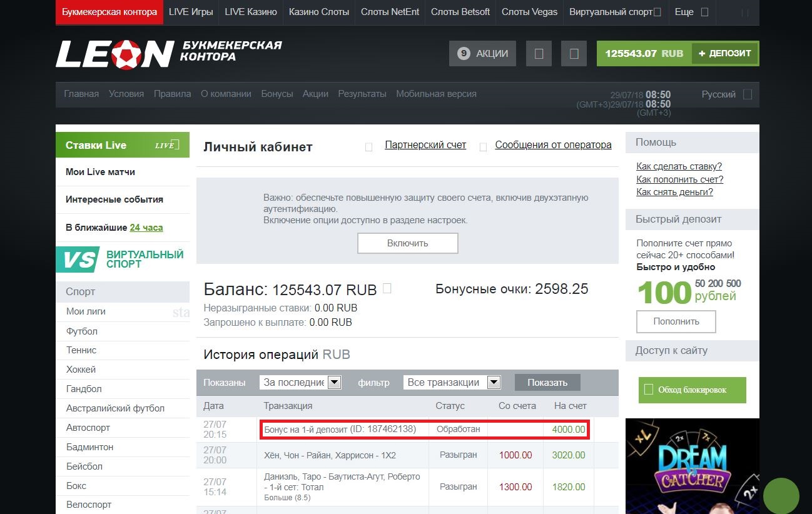Open the Dream Catcher promo banner
Image resolution: width=812 pixels, height=514 pixels.
click(692, 466)
